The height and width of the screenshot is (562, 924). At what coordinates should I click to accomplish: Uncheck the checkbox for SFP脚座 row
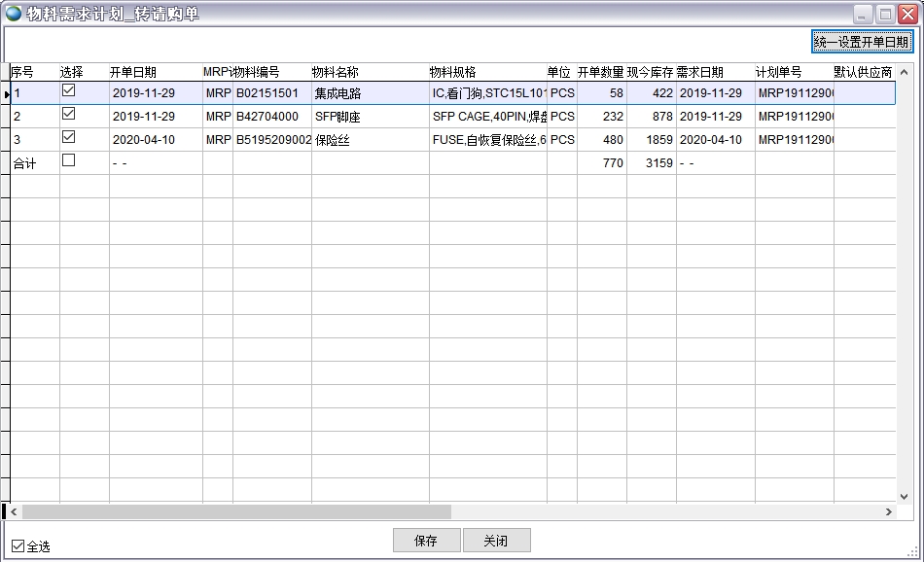point(66,116)
